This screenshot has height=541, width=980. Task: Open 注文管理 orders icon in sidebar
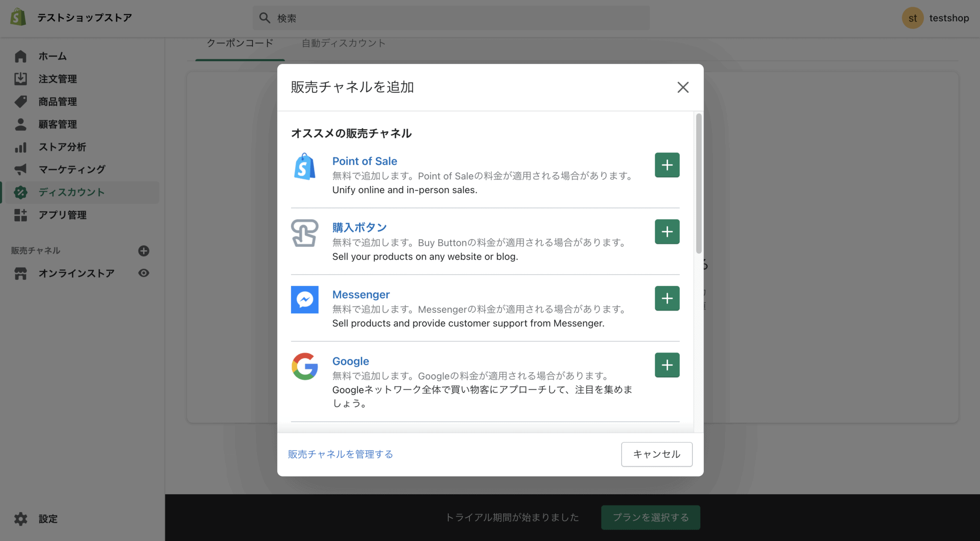(x=21, y=79)
